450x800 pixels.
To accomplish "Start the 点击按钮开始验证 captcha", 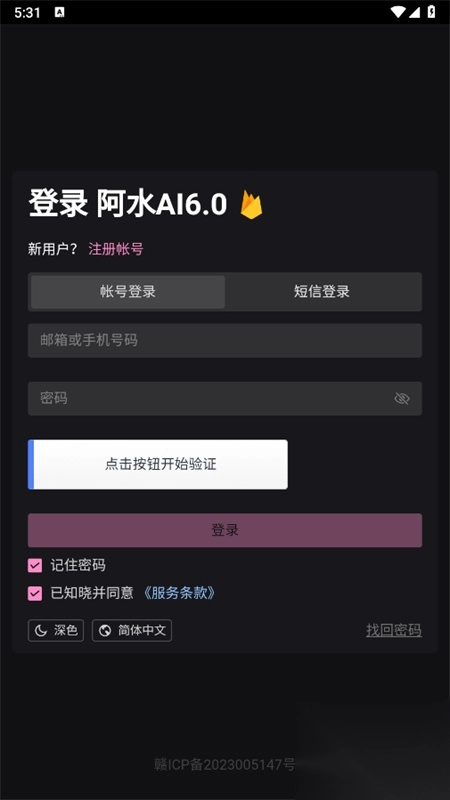I will 158,464.
